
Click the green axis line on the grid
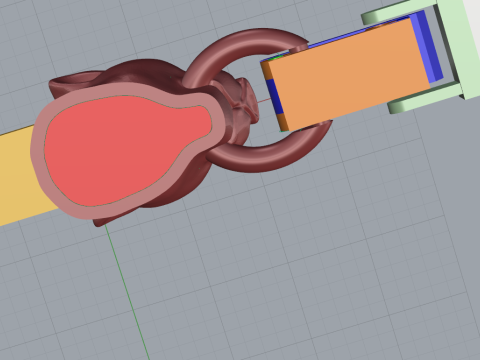point(128,293)
